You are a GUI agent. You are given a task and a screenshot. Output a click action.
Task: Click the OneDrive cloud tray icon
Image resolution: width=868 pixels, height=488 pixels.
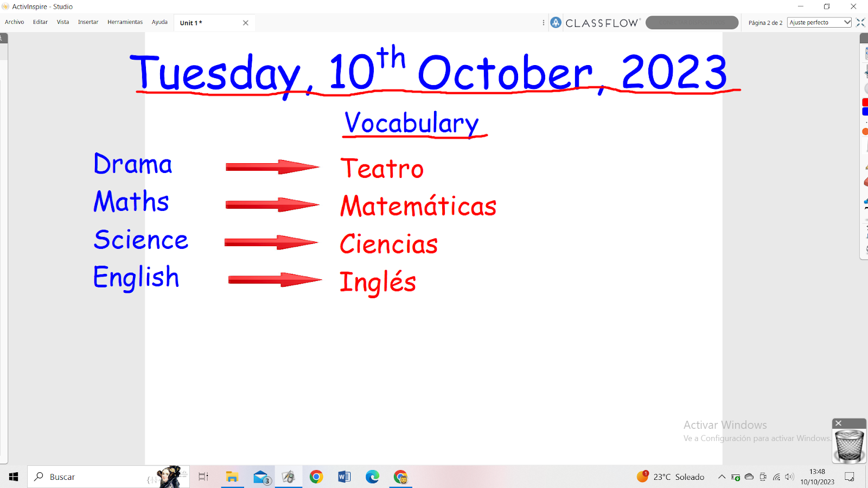749,477
